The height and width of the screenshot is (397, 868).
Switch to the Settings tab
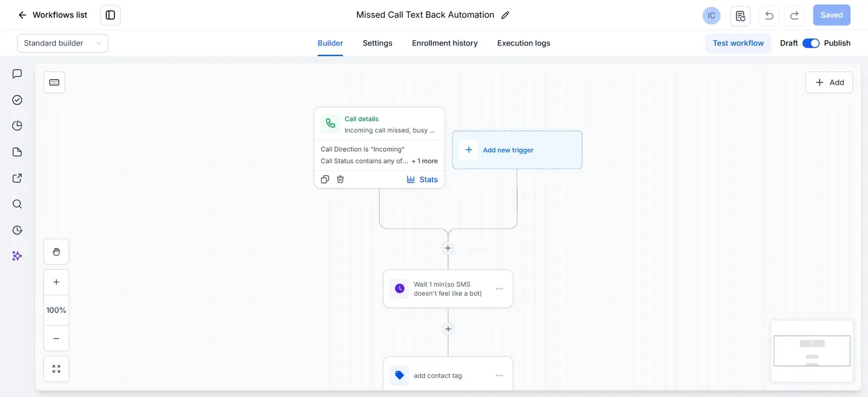pos(378,43)
